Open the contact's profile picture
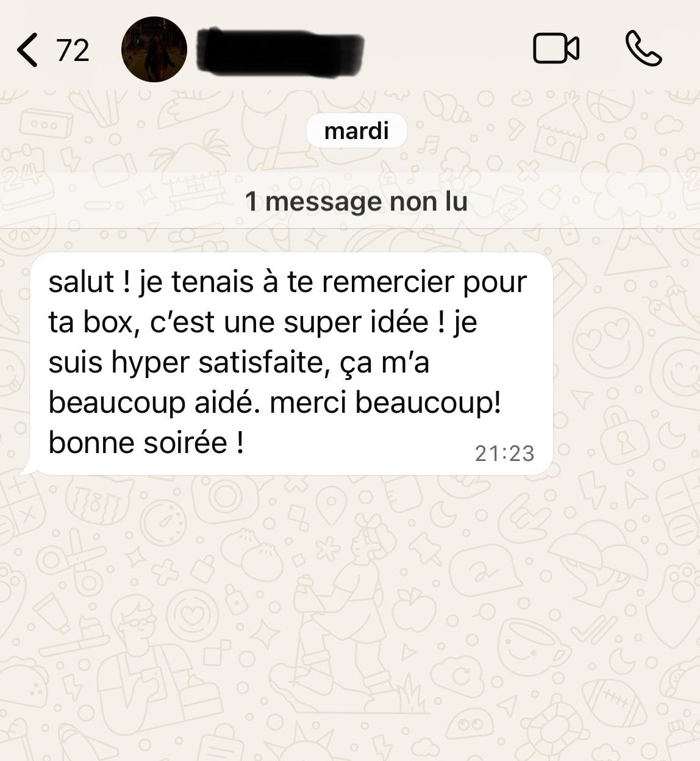This screenshot has height=761, width=700. [x=154, y=49]
